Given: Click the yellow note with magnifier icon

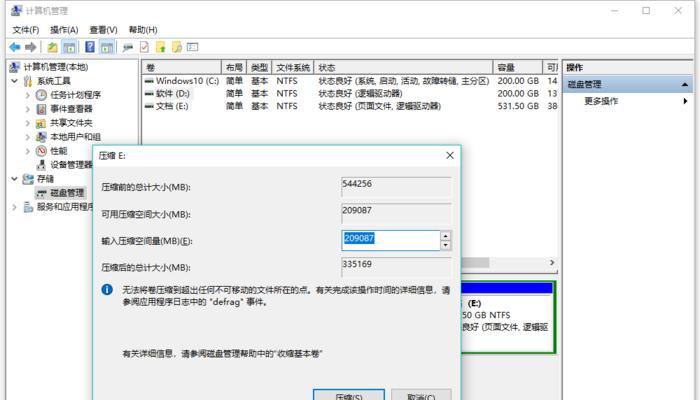Looking at the screenshot, I should tap(177, 47).
